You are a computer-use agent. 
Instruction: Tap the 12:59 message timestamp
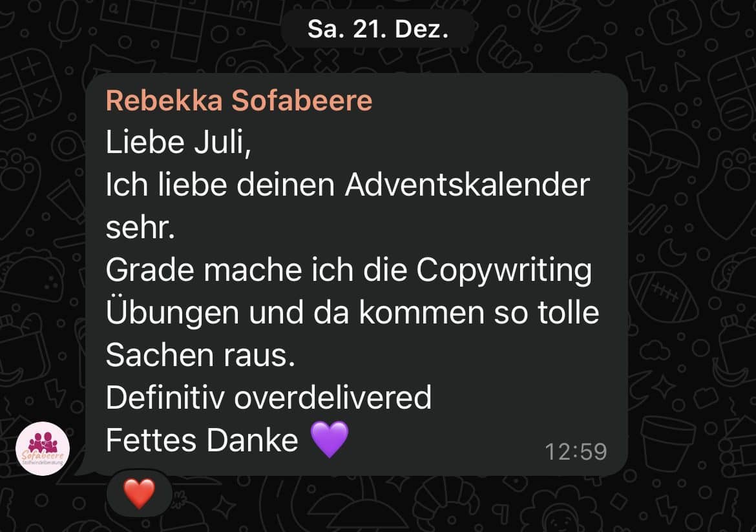pos(576,451)
